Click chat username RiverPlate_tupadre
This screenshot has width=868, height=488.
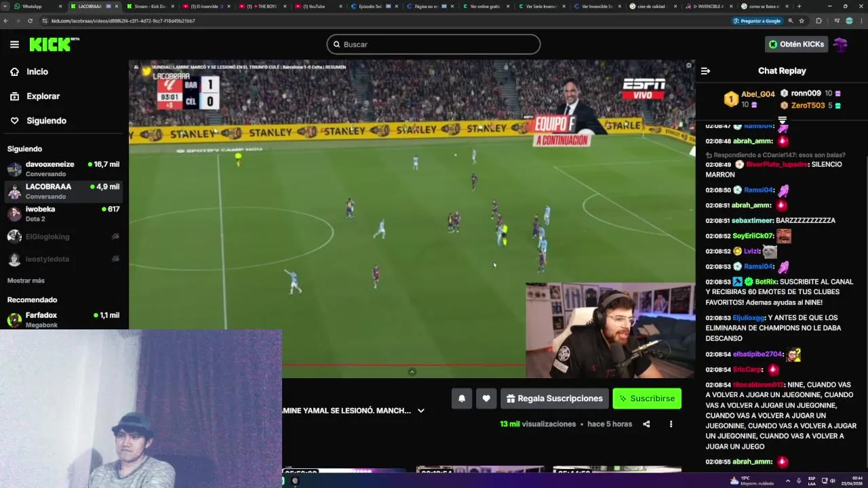click(777, 165)
